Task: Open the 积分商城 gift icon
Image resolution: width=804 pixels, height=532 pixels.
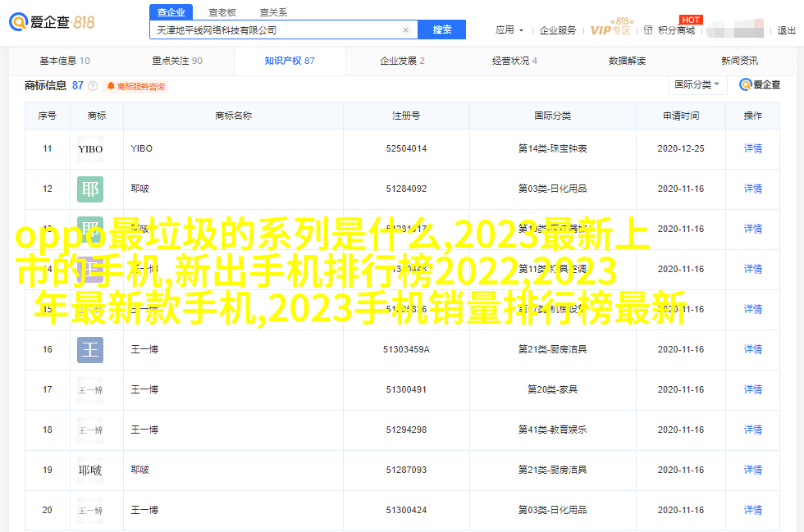Action: tap(648, 30)
